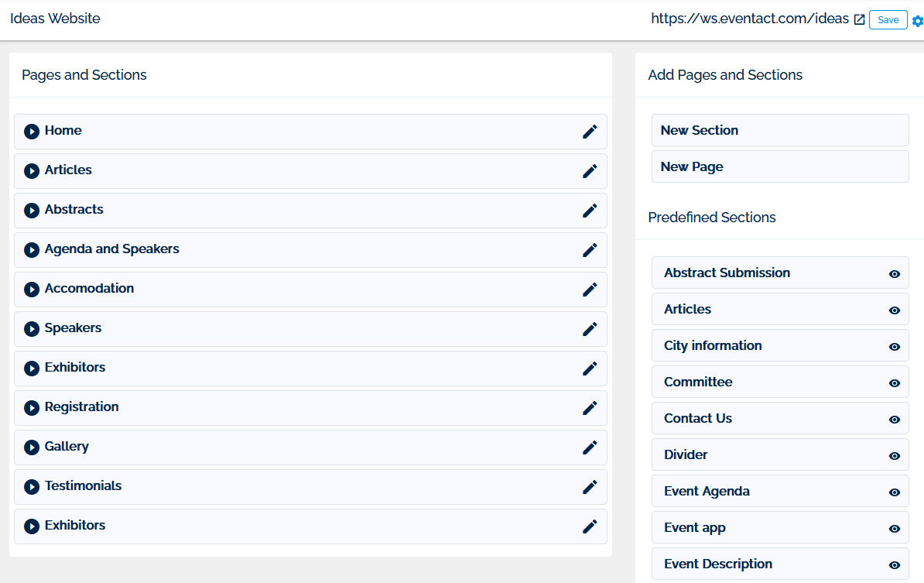Select New Section in Add panel
The width and height of the screenshot is (924, 583).
point(779,130)
